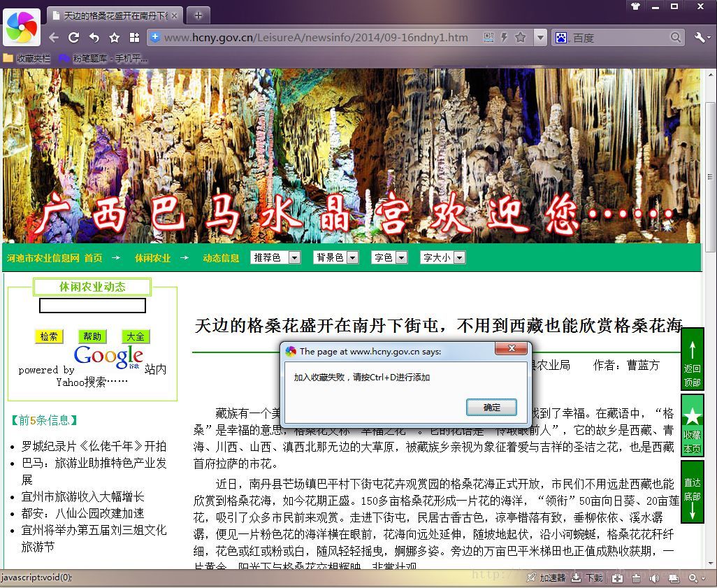This screenshot has width=717, height=588.
Task: Mute sound using status bar speaker icon
Action: click(x=654, y=578)
